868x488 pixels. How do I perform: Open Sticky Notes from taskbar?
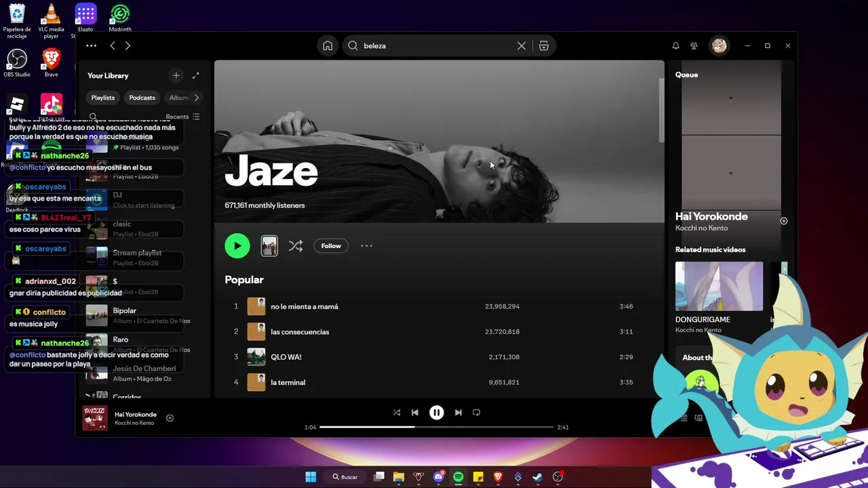coord(478,476)
